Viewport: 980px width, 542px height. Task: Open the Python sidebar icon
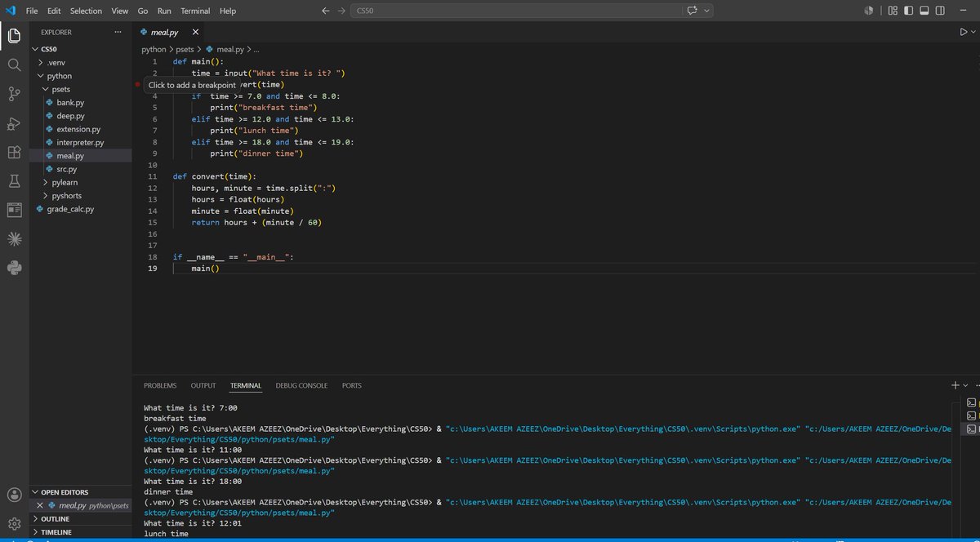point(14,268)
